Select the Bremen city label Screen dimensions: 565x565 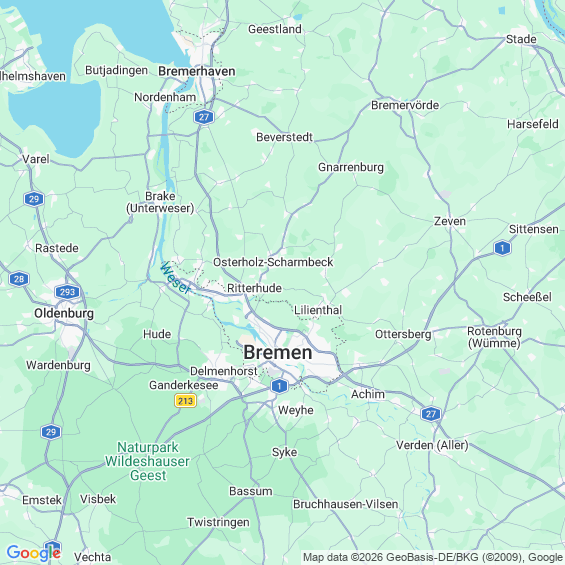point(278,352)
